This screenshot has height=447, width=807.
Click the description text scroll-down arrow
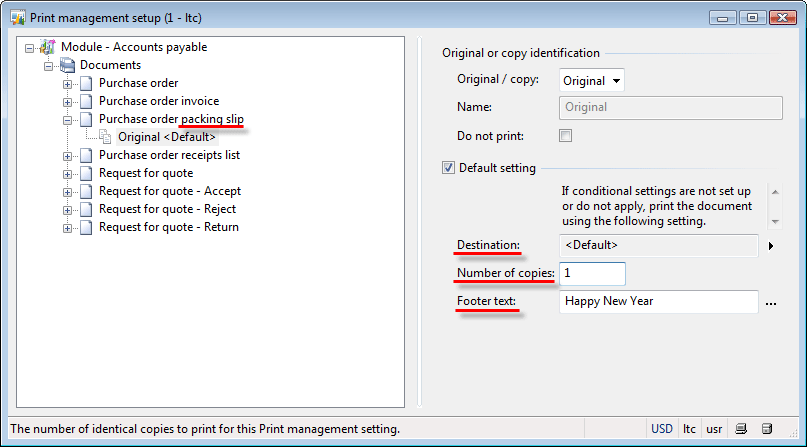coord(775,222)
